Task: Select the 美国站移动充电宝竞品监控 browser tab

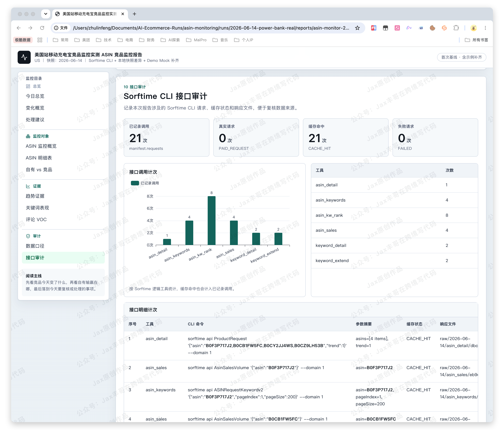Action: pos(90,14)
